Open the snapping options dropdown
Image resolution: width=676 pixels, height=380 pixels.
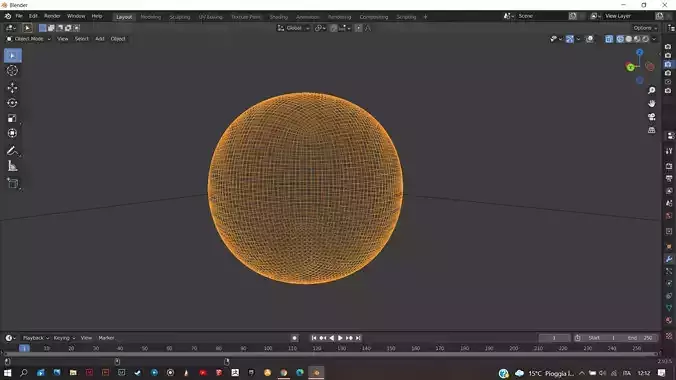click(344, 28)
